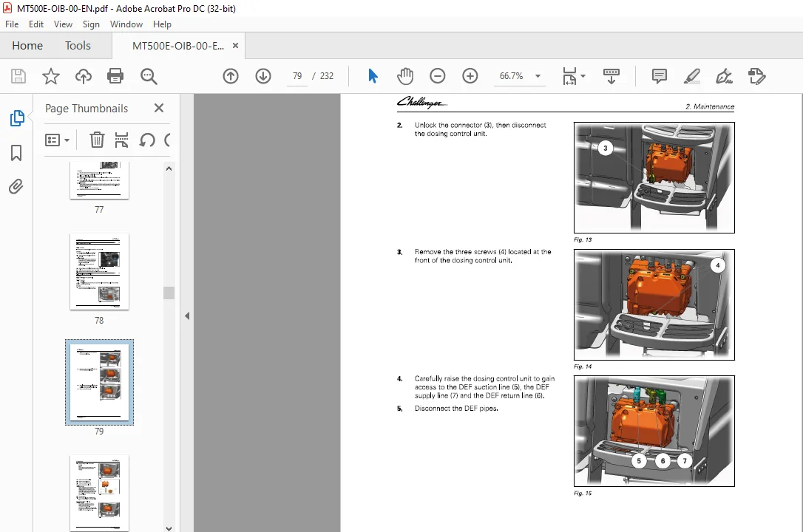Screen dimensions: 803x532
Task: Open the Find text magnifier tool
Action: 149,76
